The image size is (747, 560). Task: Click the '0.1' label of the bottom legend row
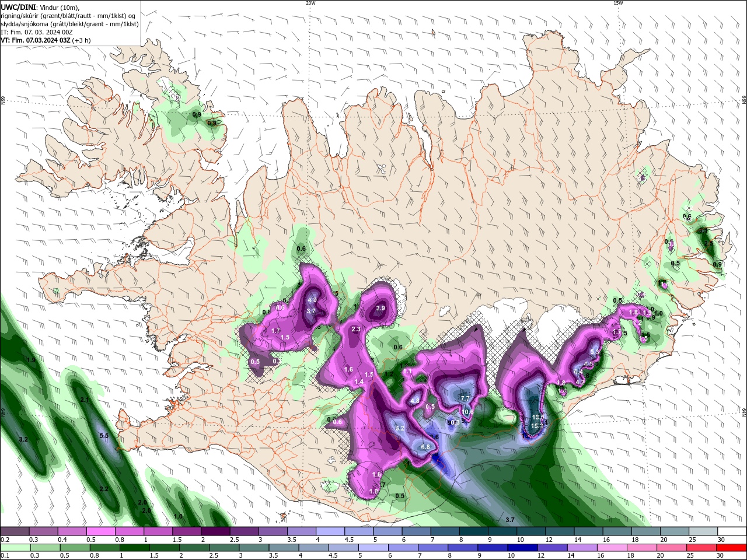[x=5, y=555]
